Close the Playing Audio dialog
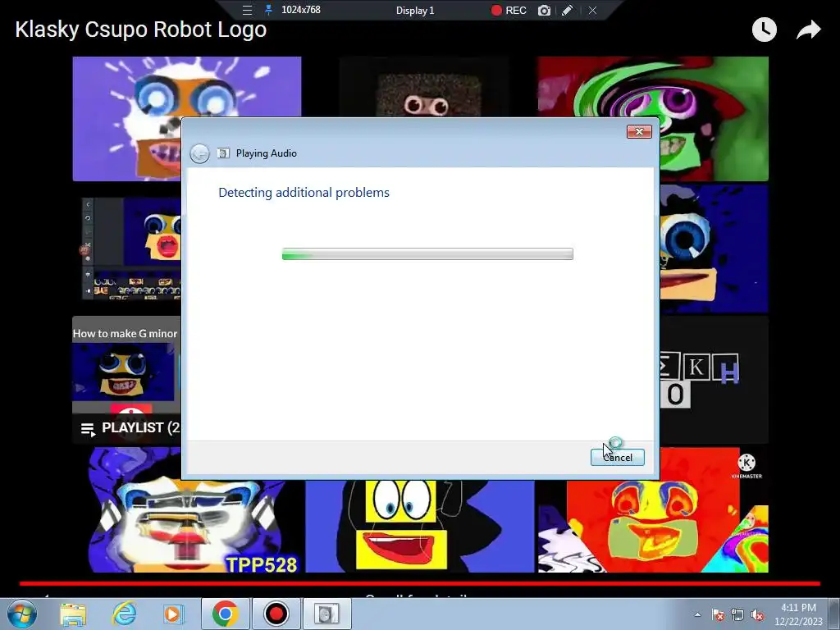 (639, 132)
